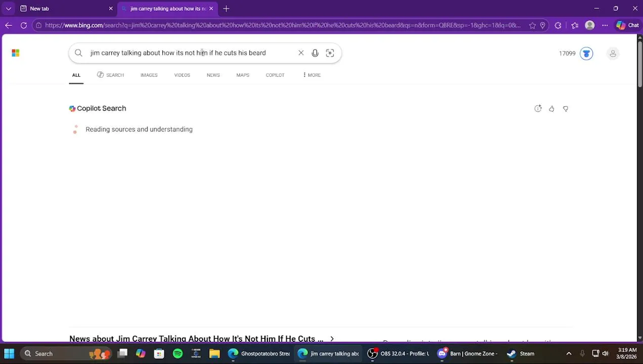Open volume control in system tray
This screenshot has width=643, height=364.
coord(605,354)
